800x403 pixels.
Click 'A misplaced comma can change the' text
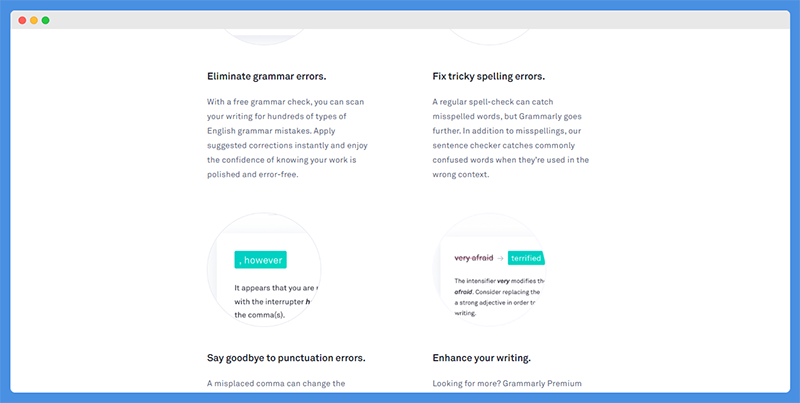tap(276, 384)
